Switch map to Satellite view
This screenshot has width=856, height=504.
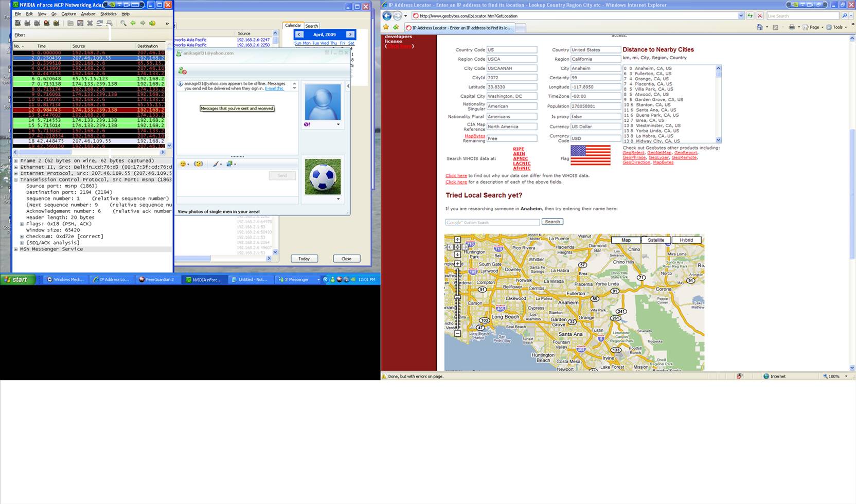(x=656, y=240)
